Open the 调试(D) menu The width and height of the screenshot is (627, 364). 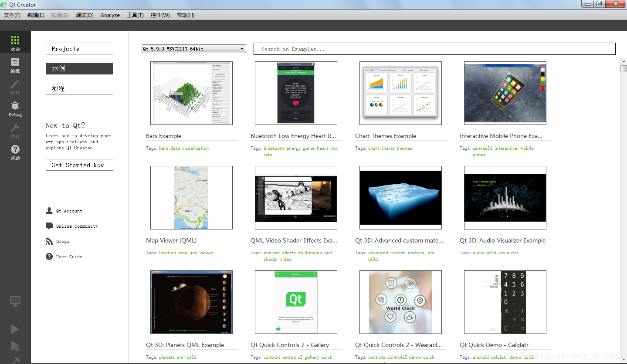(85, 15)
